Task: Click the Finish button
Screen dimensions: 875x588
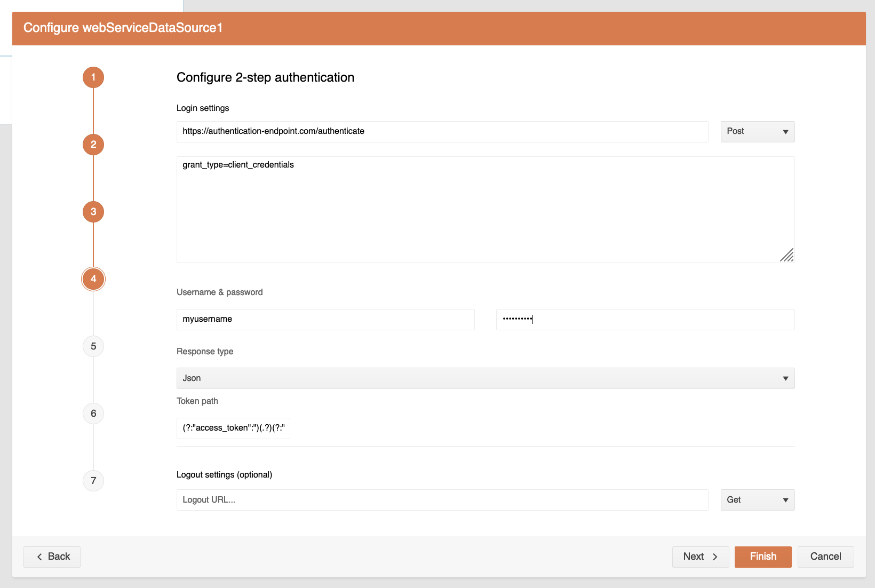Action: click(762, 557)
